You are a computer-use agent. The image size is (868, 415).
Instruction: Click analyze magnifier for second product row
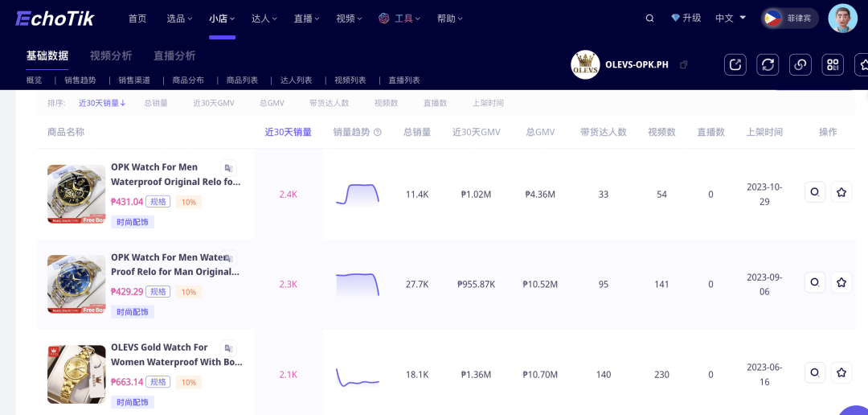[815, 282]
